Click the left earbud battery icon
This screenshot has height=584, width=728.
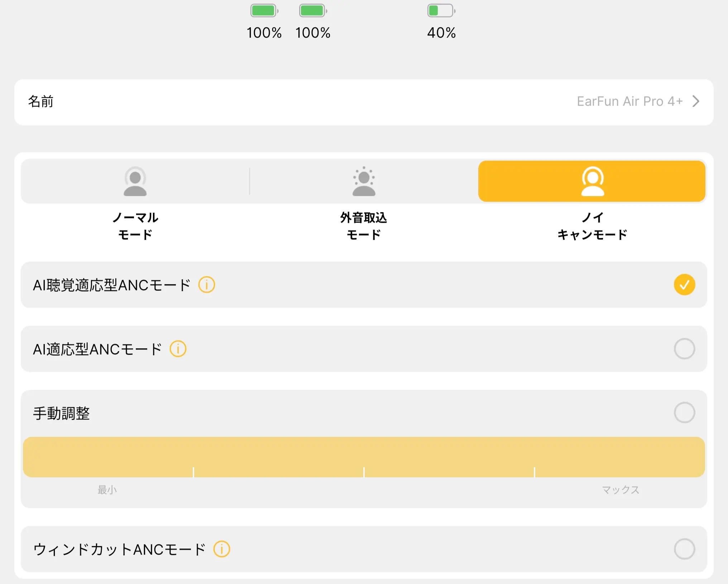tap(264, 11)
